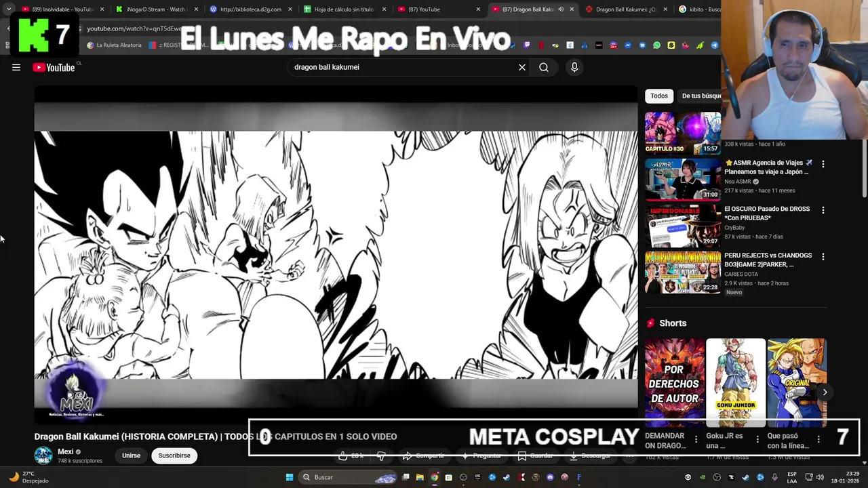868x488 pixels.
Task: Click 'Unirse' channel membership button
Action: 131,455
